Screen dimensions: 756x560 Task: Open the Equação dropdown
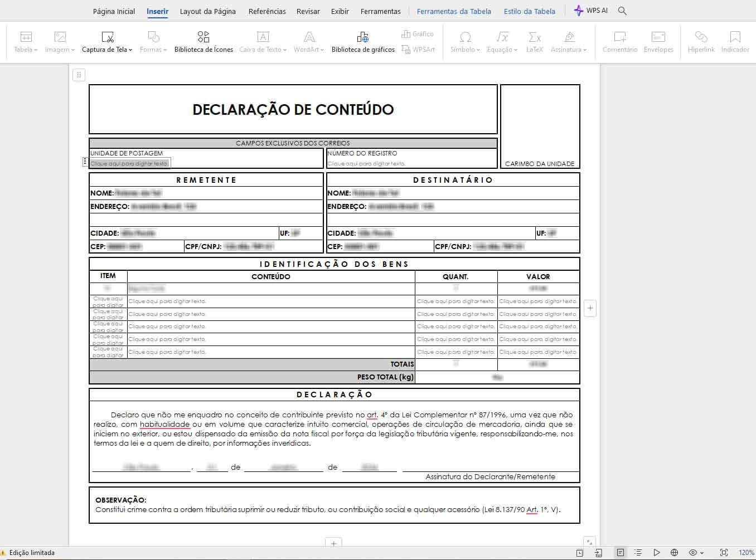[x=502, y=42]
